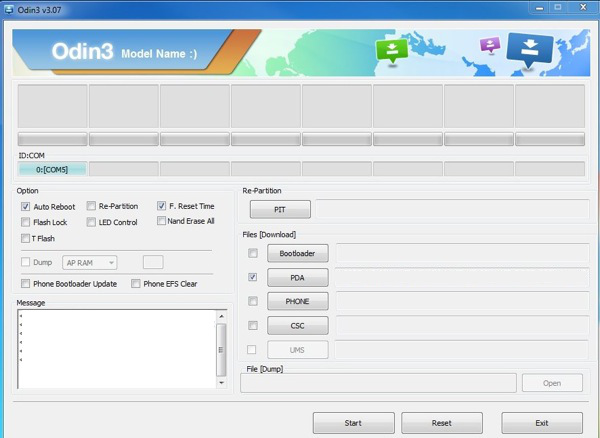
Task: Tick the Dump checkbox
Action: (25, 262)
